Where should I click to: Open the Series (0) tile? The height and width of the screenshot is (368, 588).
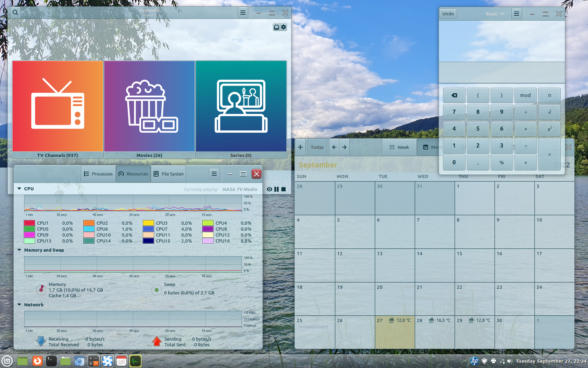241,110
